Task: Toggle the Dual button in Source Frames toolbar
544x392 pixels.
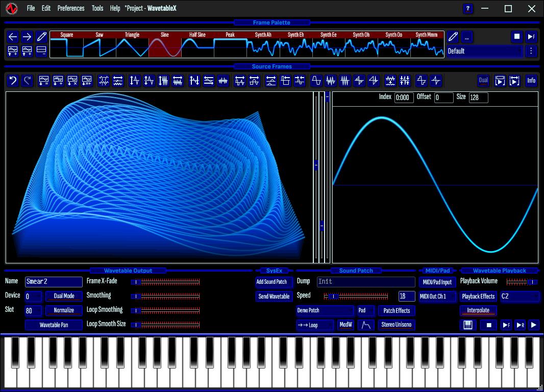Action: (483, 81)
